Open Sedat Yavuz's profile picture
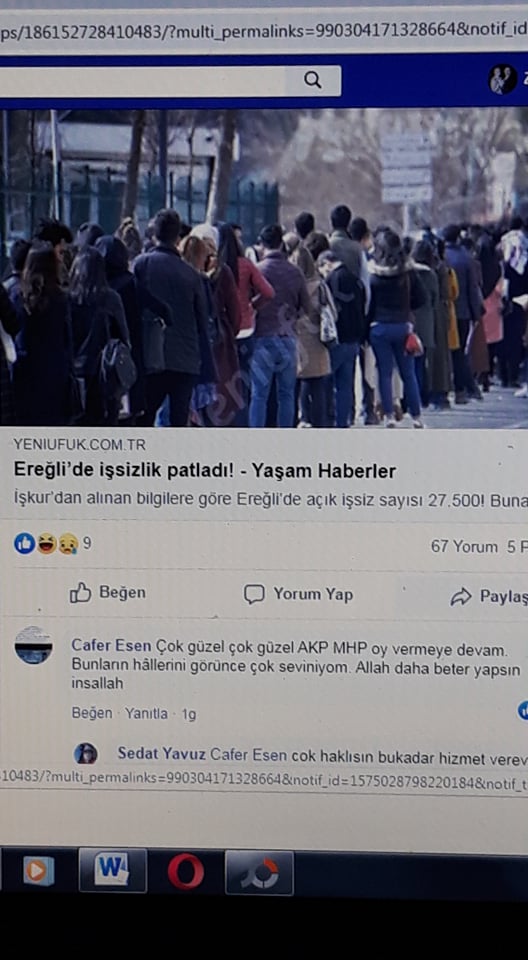Viewport: 528px width, 960px height. [x=86, y=753]
